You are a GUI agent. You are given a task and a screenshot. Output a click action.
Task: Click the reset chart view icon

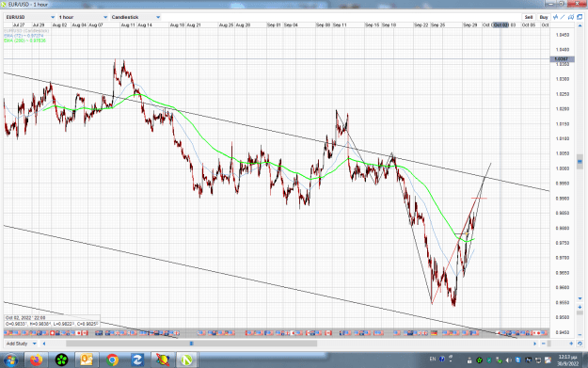tap(580, 344)
